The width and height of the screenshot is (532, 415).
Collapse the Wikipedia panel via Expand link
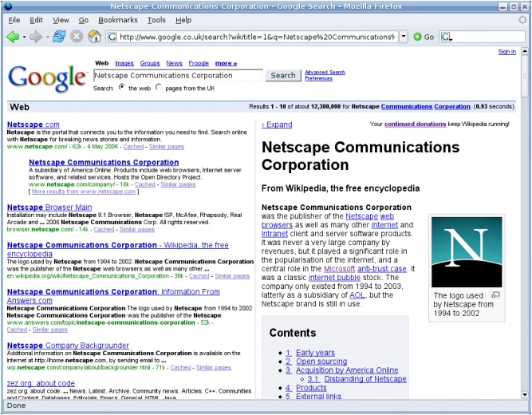click(x=278, y=125)
